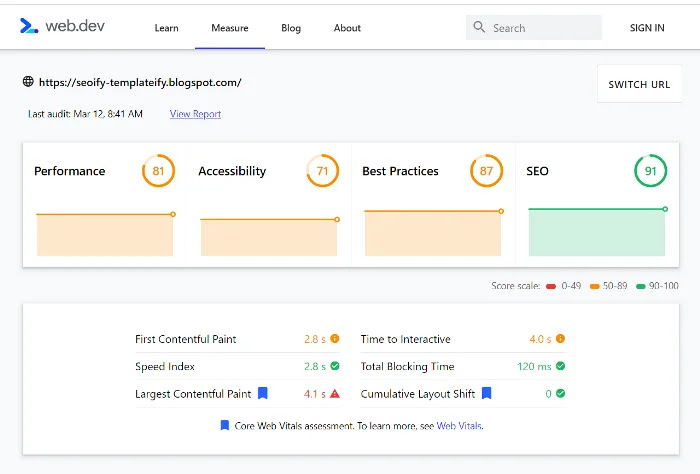Viewport: 700px width, 474px height.
Task: Click the orange icon for Time to Interactive
Action: [560, 339]
